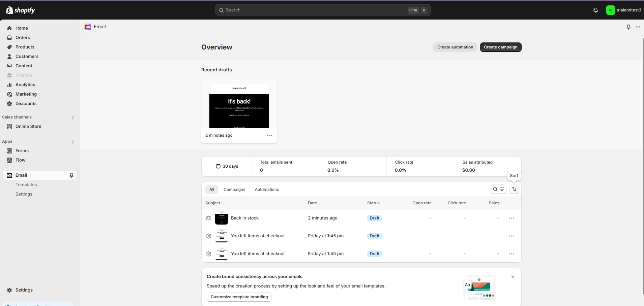Click the Shopify logo
The width and height of the screenshot is (644, 306).
21,10
